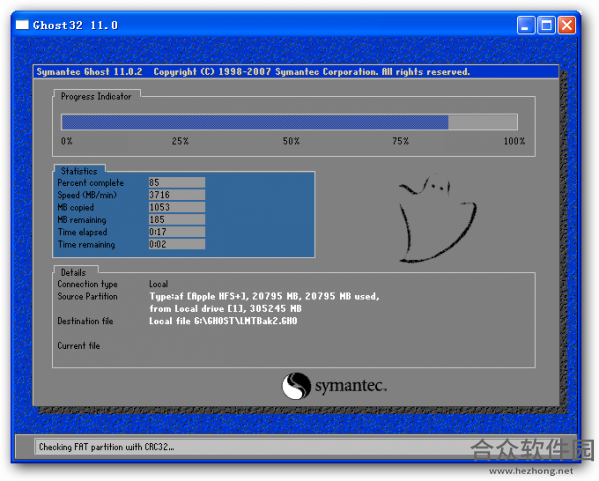Click the Time remaining value 0:02
This screenshot has height=481, width=599.
[x=176, y=244]
